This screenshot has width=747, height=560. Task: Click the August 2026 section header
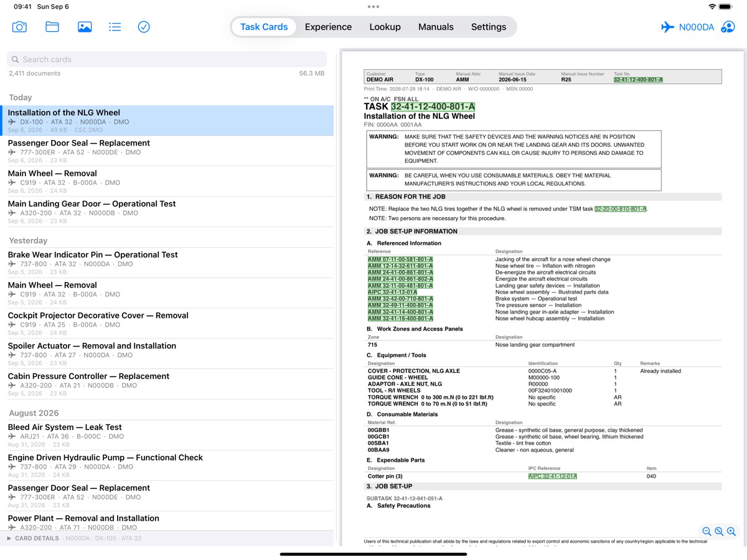tap(34, 413)
